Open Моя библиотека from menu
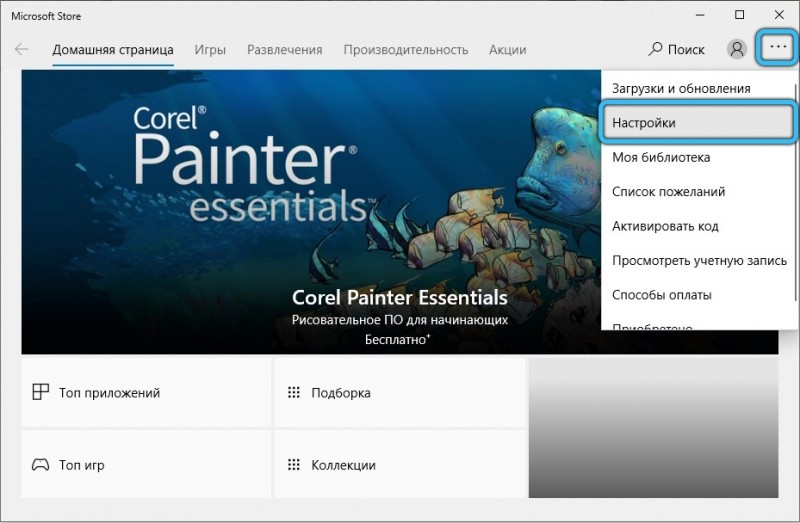 point(697,157)
